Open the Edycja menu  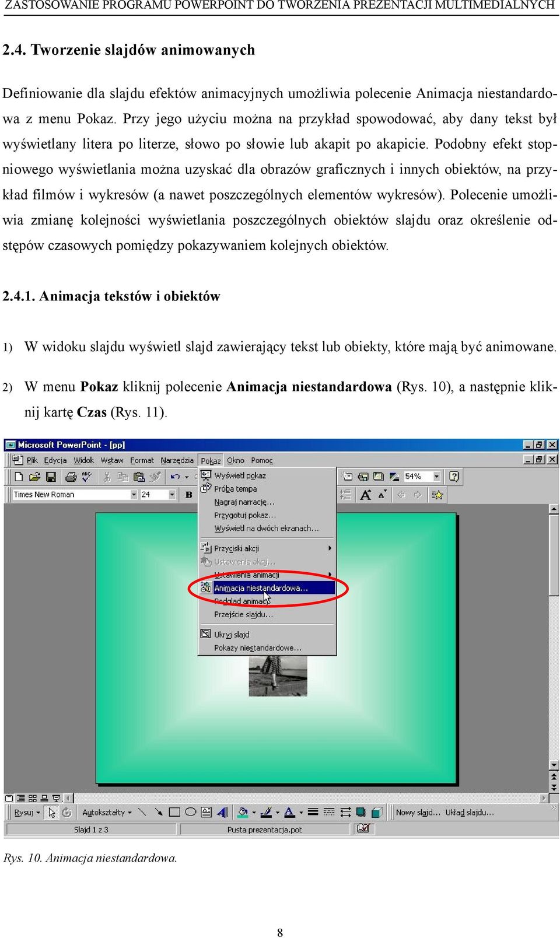pos(55,460)
